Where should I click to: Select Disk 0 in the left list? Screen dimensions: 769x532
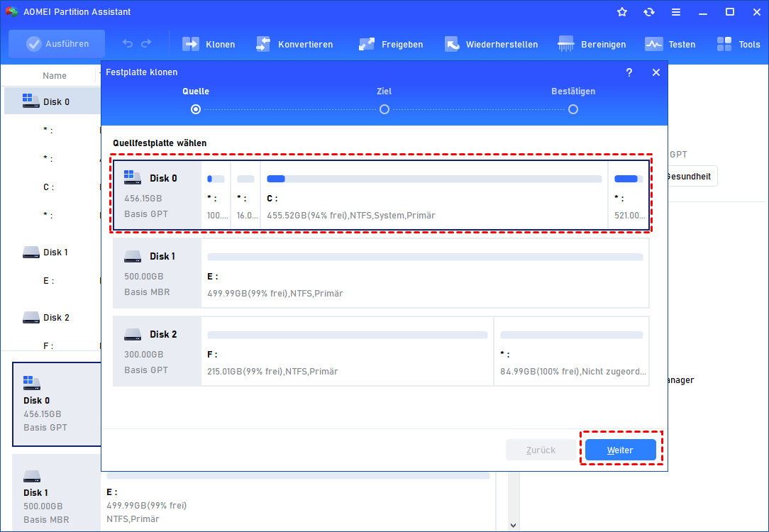52,101
